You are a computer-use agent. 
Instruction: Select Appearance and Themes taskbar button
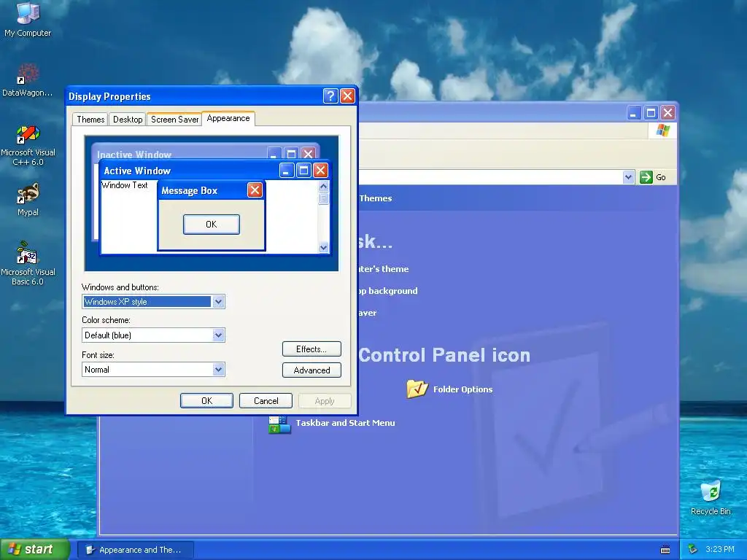point(135,550)
